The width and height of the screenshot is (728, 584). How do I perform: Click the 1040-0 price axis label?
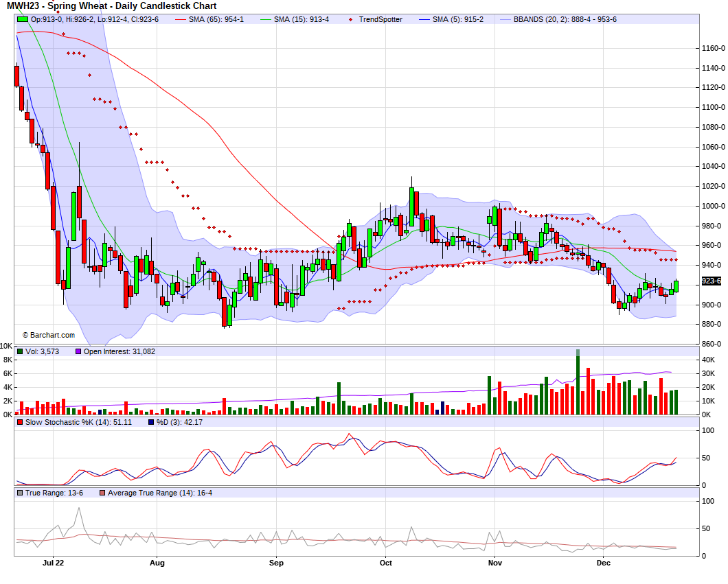pos(713,166)
